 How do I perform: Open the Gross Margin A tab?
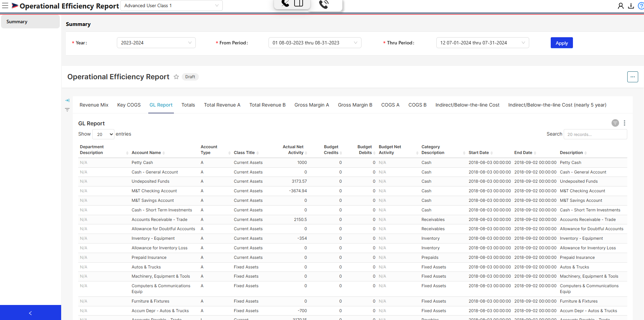pyautogui.click(x=312, y=105)
